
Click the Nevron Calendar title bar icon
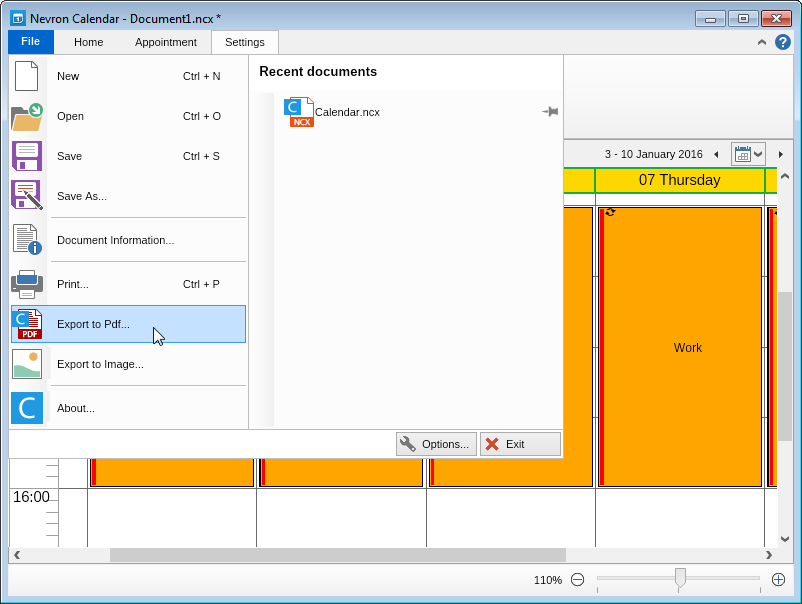click(x=18, y=18)
